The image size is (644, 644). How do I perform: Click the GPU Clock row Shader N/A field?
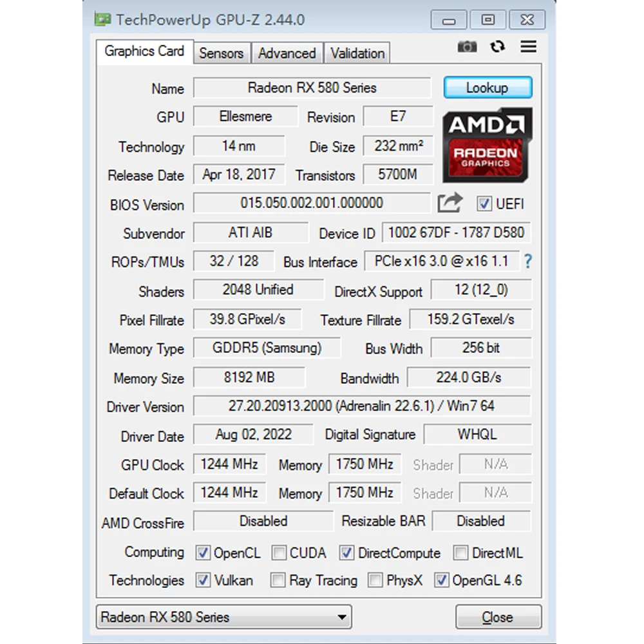(496, 464)
